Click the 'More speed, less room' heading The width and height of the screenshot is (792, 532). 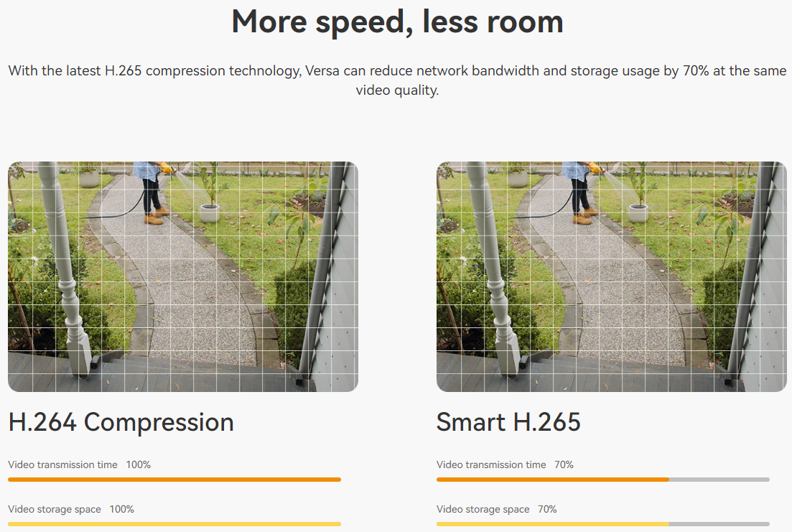(398, 23)
